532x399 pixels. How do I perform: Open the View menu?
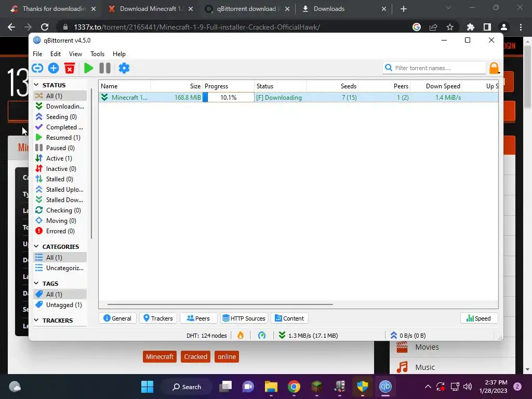coord(75,54)
